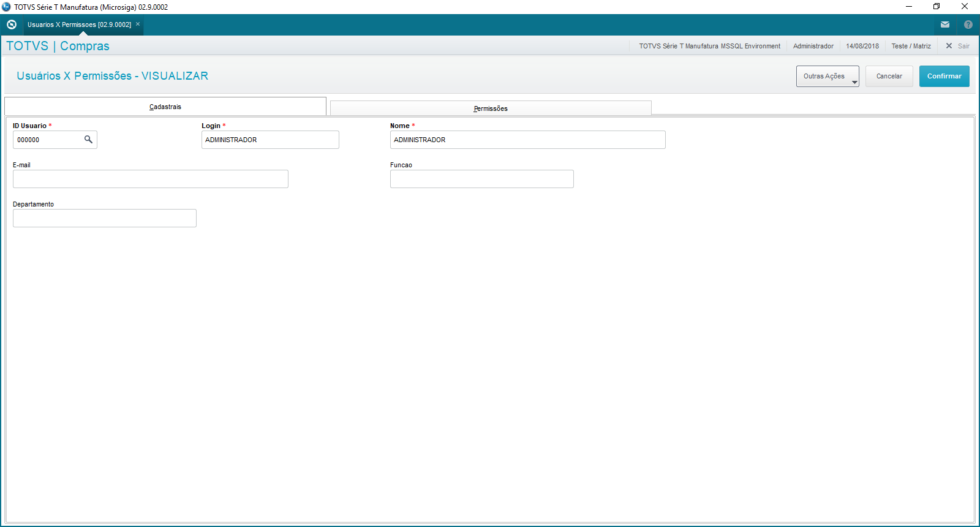The image size is (980, 527).
Task: Switch to the Permissões tab
Action: tap(491, 108)
